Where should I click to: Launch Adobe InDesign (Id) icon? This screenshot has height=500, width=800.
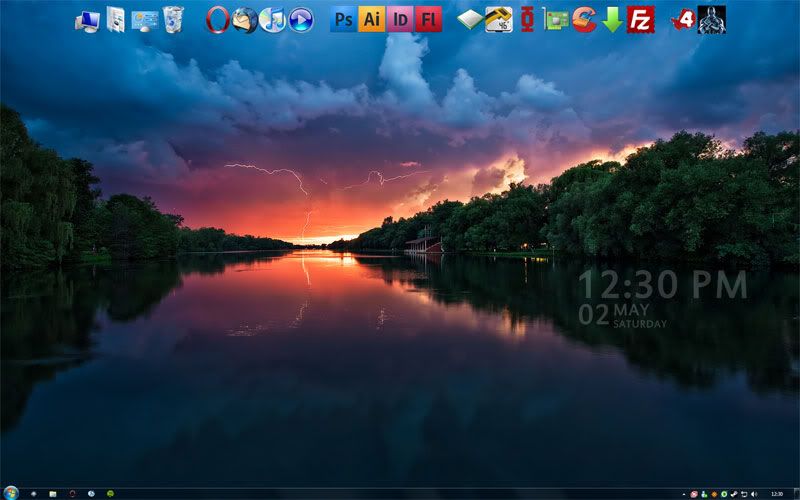pyautogui.click(x=400, y=19)
